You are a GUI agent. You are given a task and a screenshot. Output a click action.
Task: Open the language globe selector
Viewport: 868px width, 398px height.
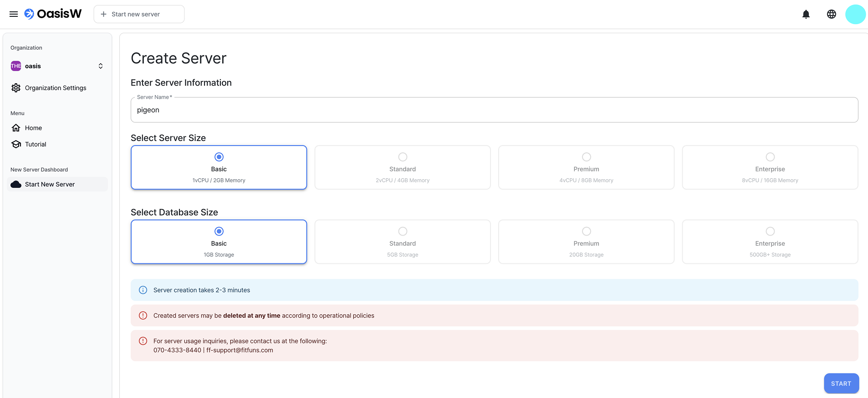click(831, 14)
